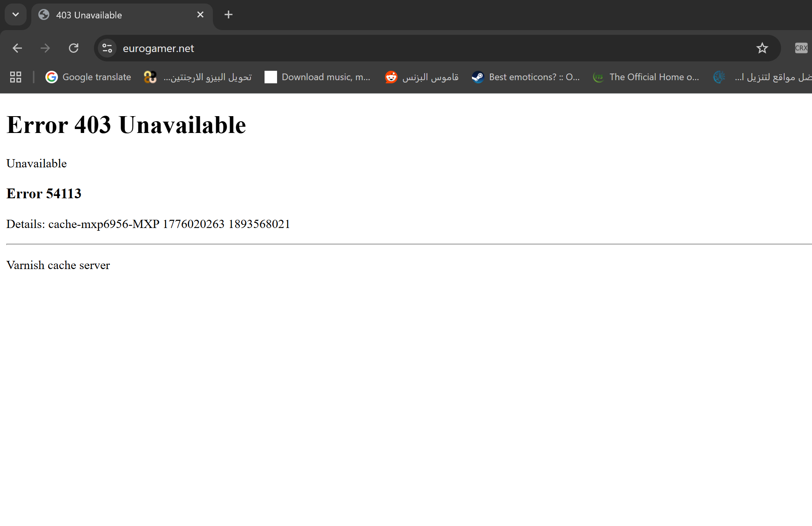Reload the 403 Unavailable page
The image size is (812, 526).
point(74,48)
